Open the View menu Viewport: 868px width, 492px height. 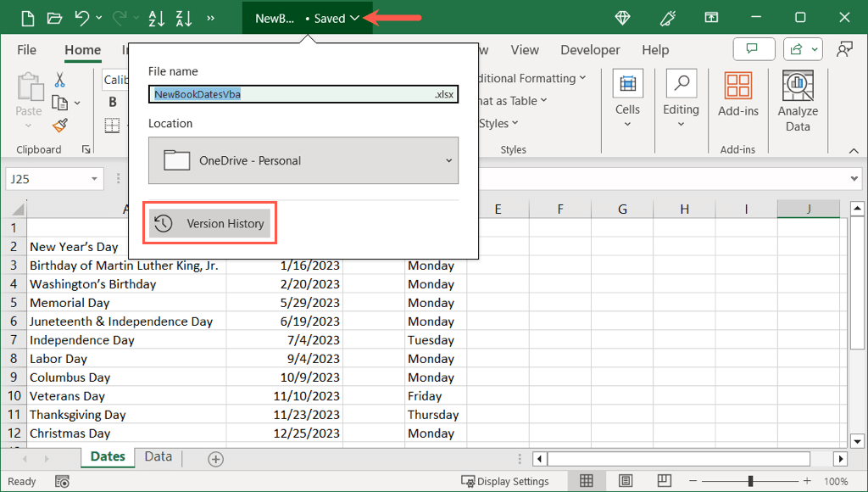tap(525, 49)
